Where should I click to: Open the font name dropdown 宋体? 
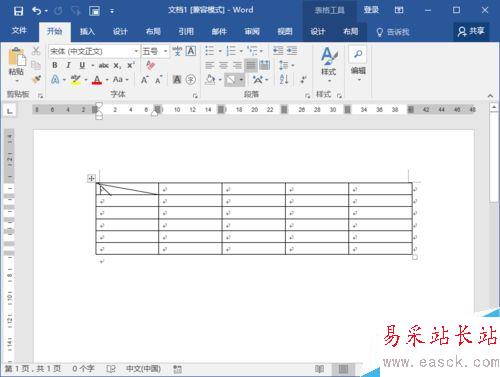point(136,51)
